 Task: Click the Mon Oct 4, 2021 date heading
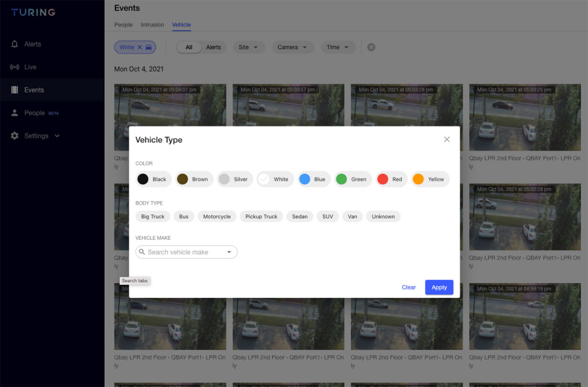[139, 69]
